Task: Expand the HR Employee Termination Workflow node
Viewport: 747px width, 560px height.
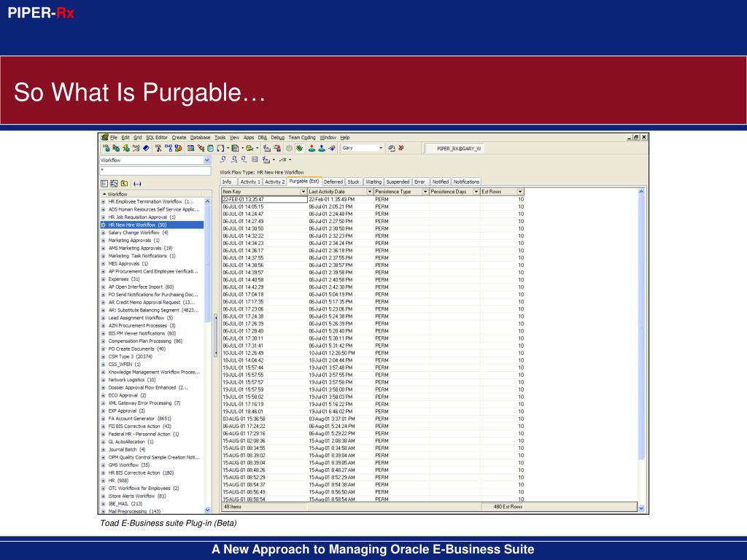Action: 104,202
